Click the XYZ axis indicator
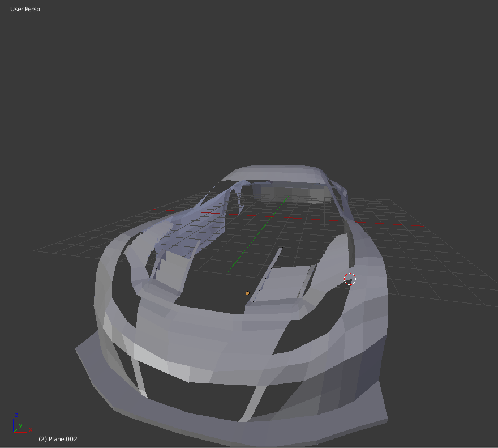 [22, 424]
